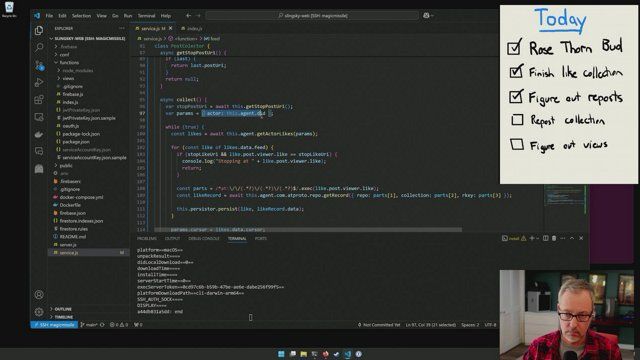Open Run and Debug view
The image size is (640, 360).
pyautogui.click(x=39, y=82)
